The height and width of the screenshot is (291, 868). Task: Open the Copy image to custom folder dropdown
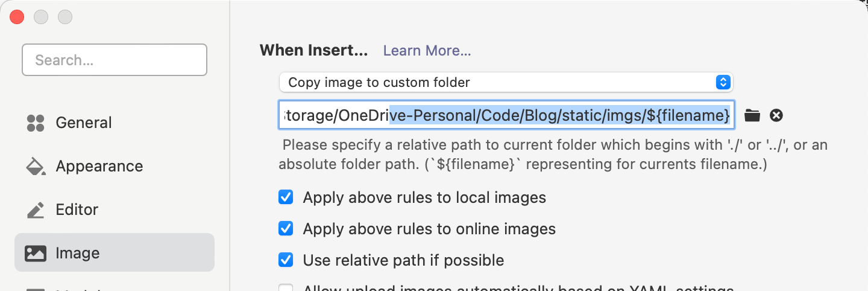coord(506,82)
